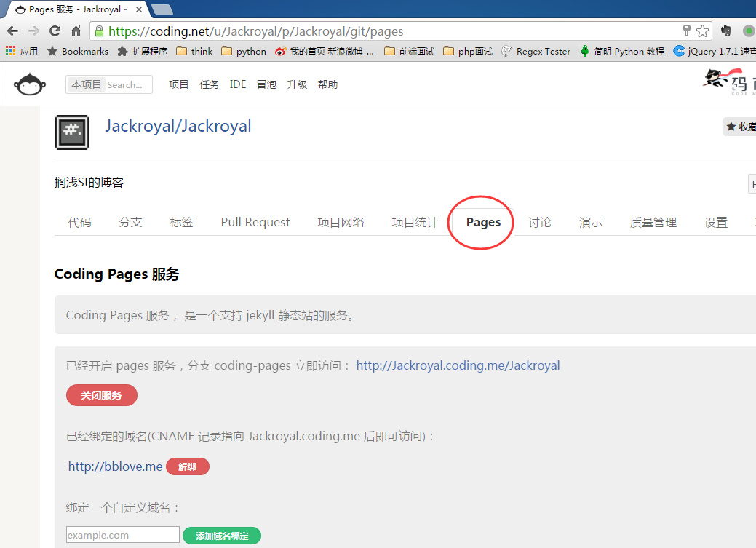Switch to the 分支 tab
The image size is (756, 548).
pos(131,223)
